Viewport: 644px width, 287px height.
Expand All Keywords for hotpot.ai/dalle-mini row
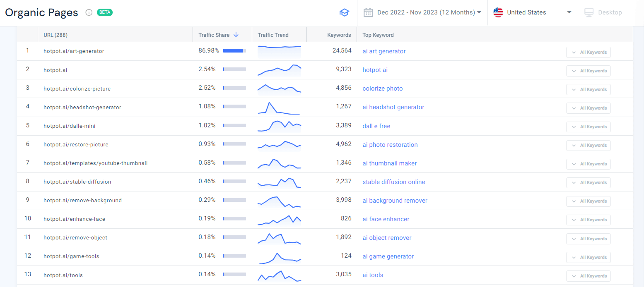588,127
